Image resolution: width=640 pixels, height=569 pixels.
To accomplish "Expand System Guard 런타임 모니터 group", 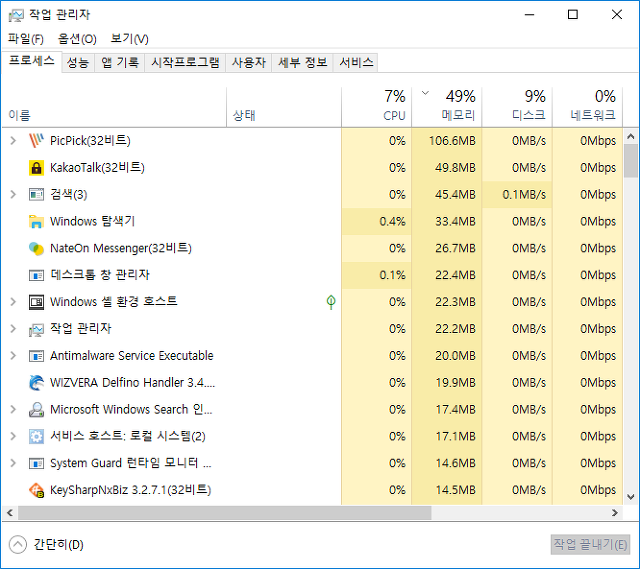I will [x=13, y=463].
